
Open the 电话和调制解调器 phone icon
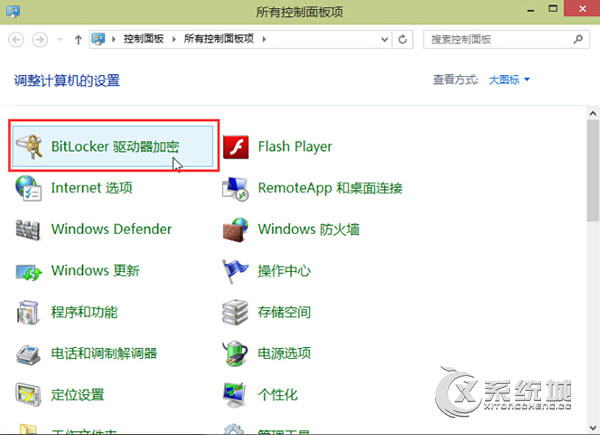[28, 354]
